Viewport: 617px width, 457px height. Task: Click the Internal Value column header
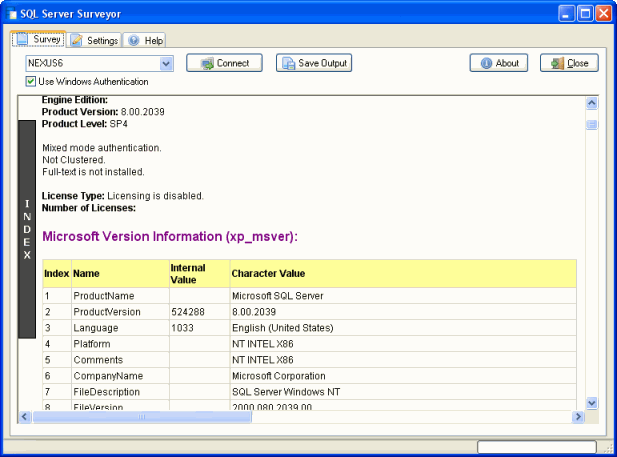tap(200, 274)
